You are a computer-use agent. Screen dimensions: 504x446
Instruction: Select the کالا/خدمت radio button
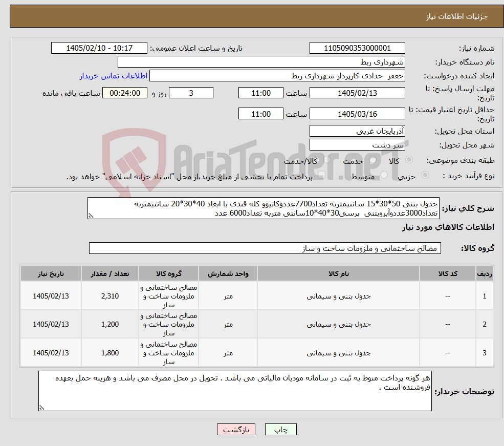(327, 159)
